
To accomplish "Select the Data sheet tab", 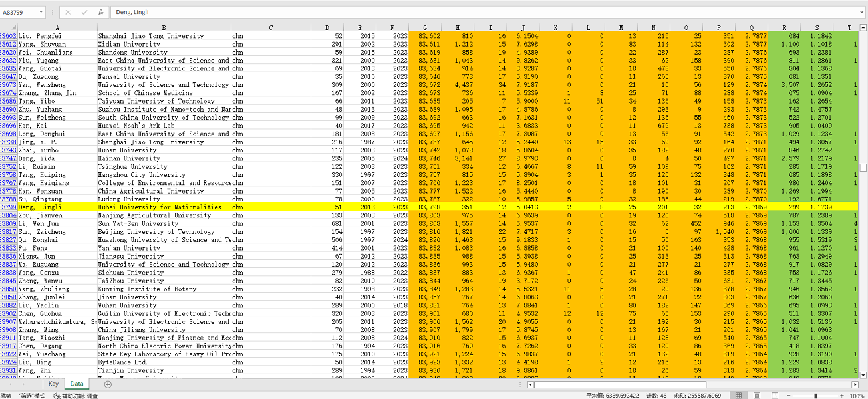I will (77, 384).
